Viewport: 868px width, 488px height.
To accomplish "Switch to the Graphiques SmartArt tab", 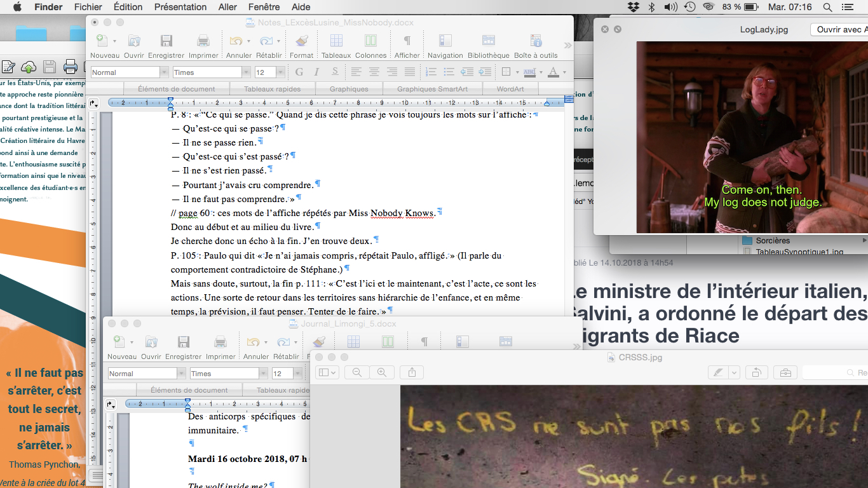I will click(x=432, y=89).
